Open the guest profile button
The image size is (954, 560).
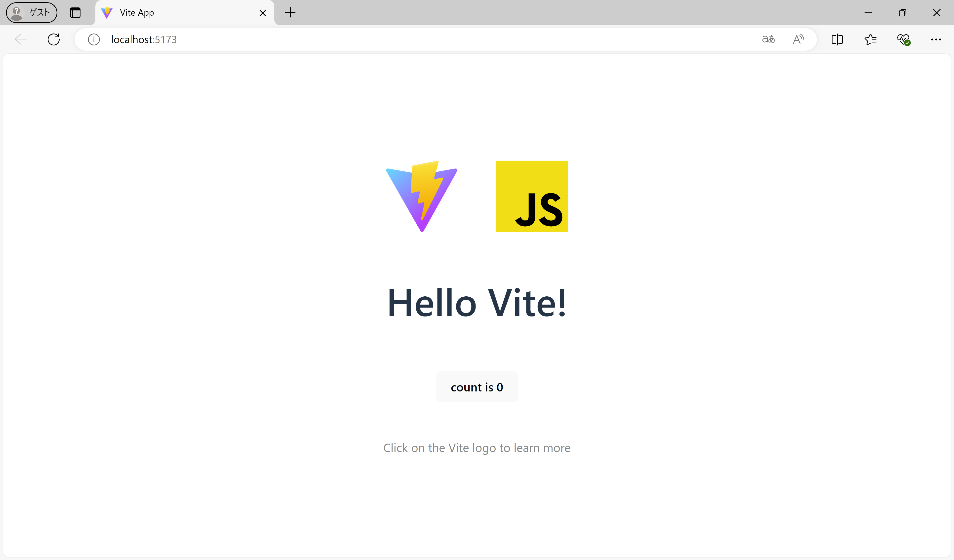(32, 12)
